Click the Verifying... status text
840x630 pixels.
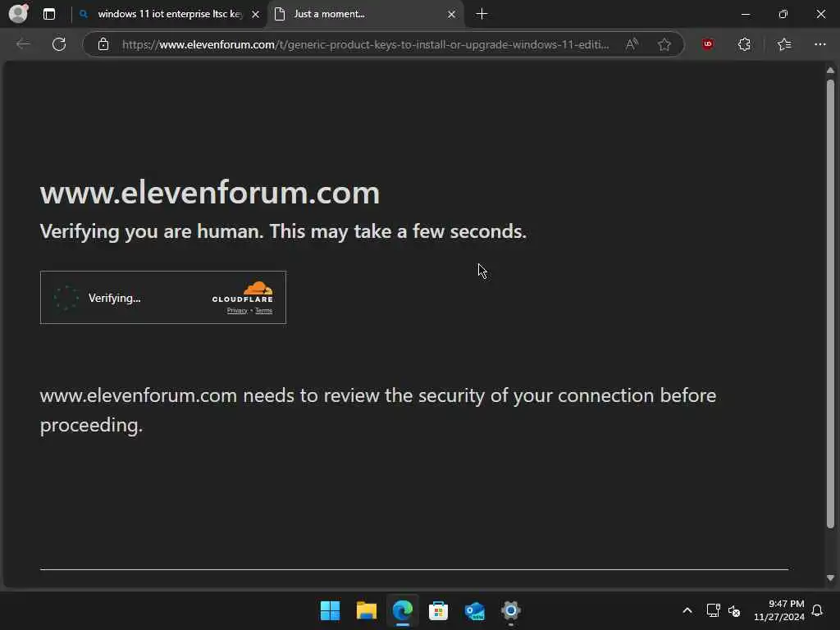[114, 298]
